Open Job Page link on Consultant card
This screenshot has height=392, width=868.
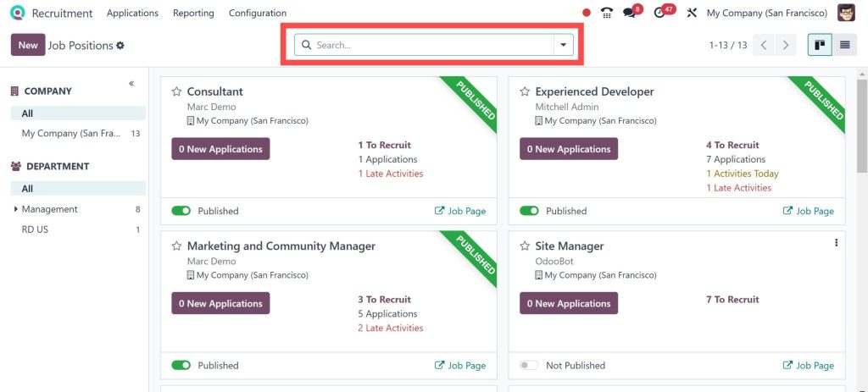click(x=460, y=211)
